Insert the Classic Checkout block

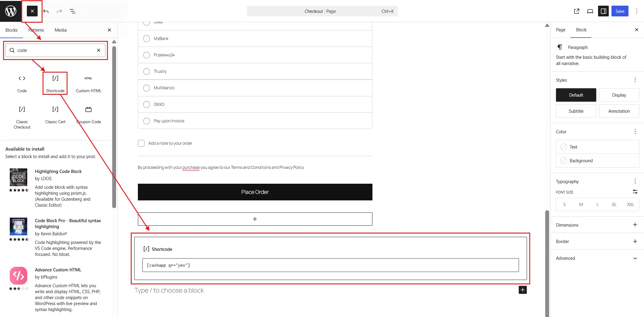22,117
